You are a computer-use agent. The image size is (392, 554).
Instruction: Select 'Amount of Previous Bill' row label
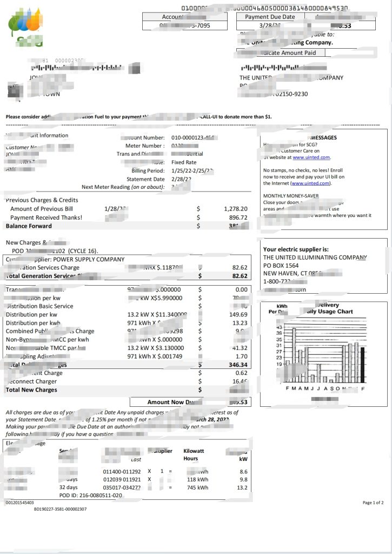click(x=42, y=209)
